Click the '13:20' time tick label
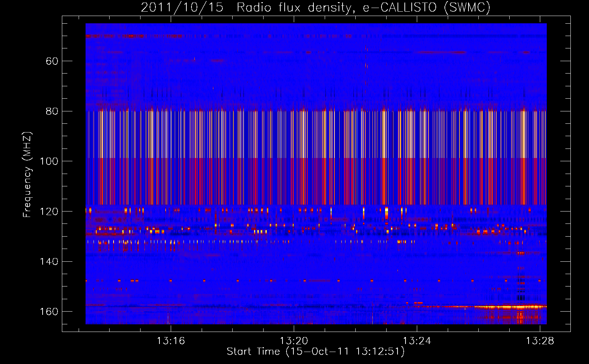Viewport: 589px width, 364px height. [x=294, y=341]
